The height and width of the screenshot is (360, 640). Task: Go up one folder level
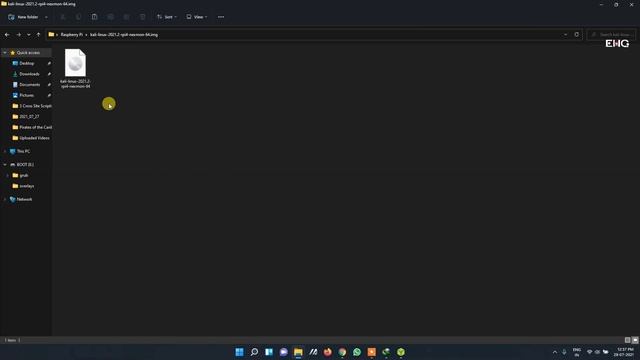click(38, 35)
